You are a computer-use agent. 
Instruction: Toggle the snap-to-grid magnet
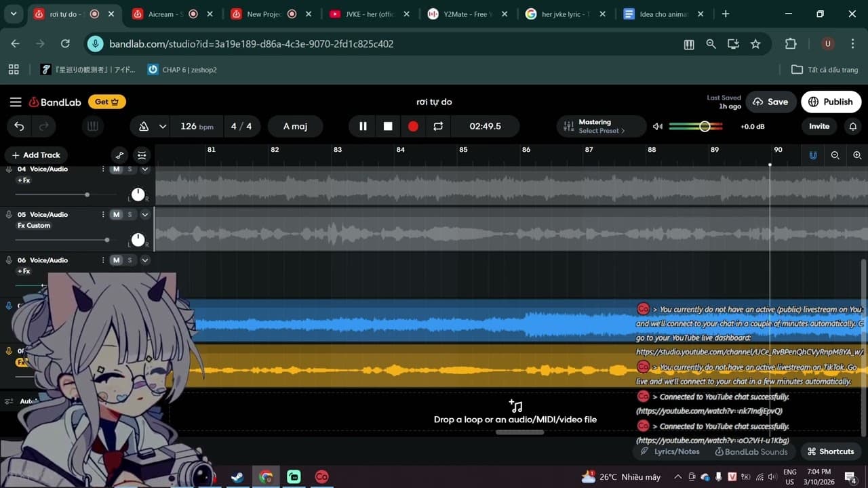(x=812, y=155)
